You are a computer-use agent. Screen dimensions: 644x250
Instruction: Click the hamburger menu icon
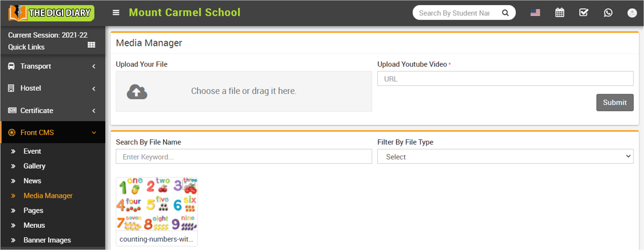116,13
